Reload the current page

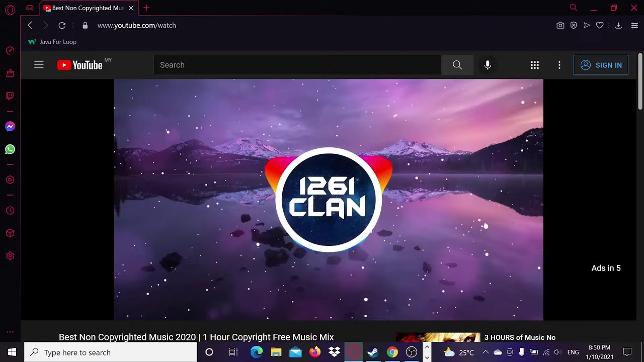click(x=62, y=25)
